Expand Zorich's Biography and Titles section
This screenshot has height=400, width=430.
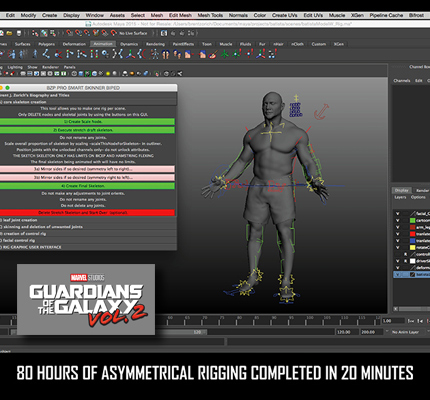pos(88,95)
